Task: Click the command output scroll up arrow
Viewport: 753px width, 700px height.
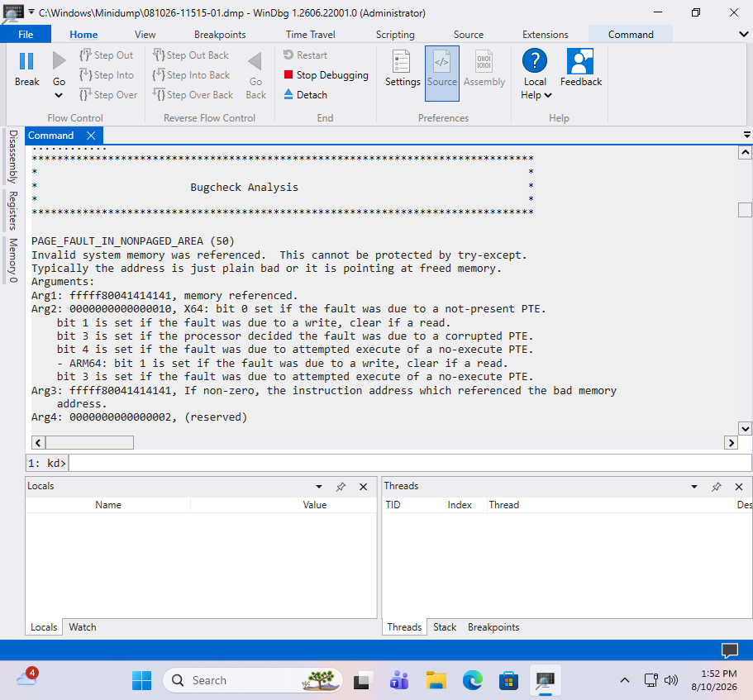Action: [745, 153]
